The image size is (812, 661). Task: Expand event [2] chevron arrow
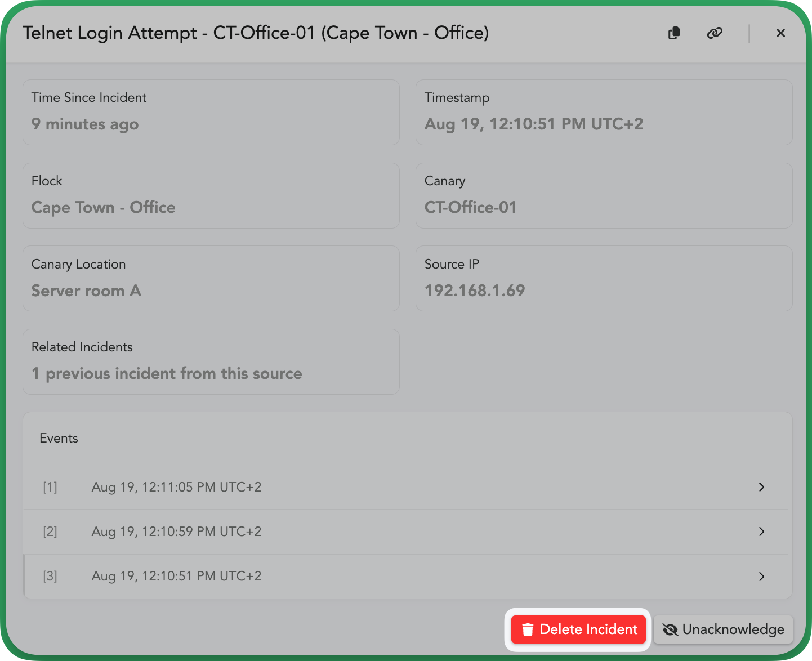[761, 532]
